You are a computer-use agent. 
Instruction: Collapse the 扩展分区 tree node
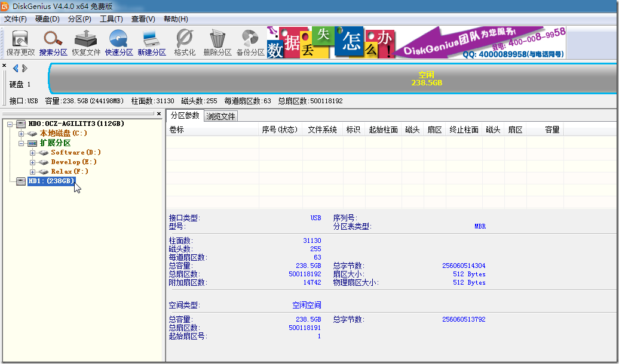coord(22,143)
